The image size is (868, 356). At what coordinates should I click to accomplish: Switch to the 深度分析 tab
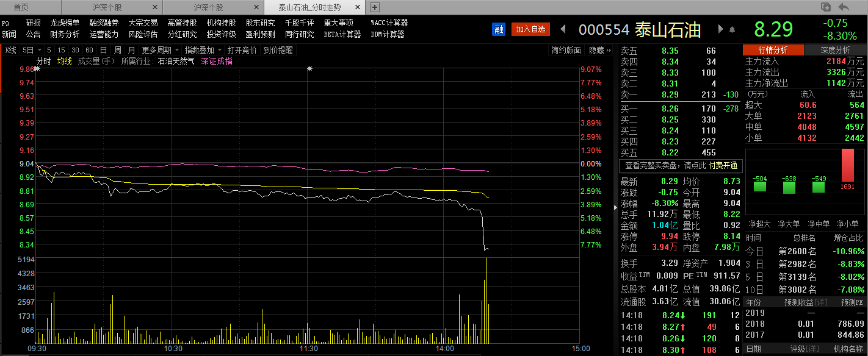tap(835, 50)
